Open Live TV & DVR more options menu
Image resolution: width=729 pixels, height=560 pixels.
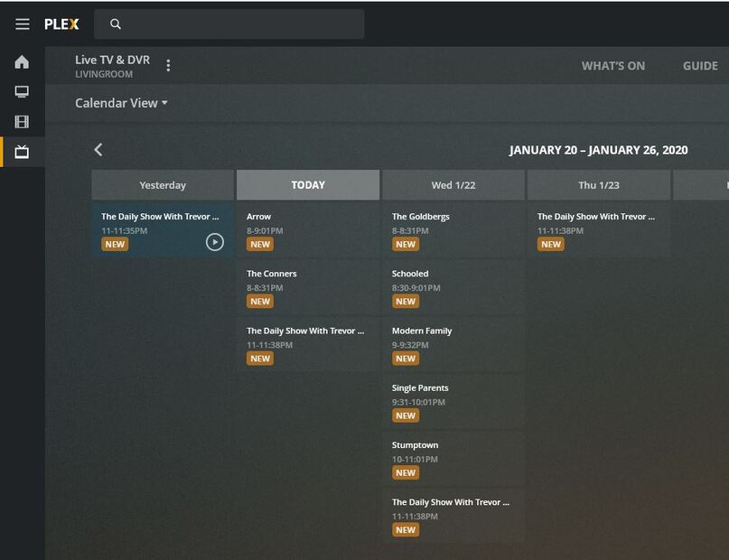(x=168, y=66)
